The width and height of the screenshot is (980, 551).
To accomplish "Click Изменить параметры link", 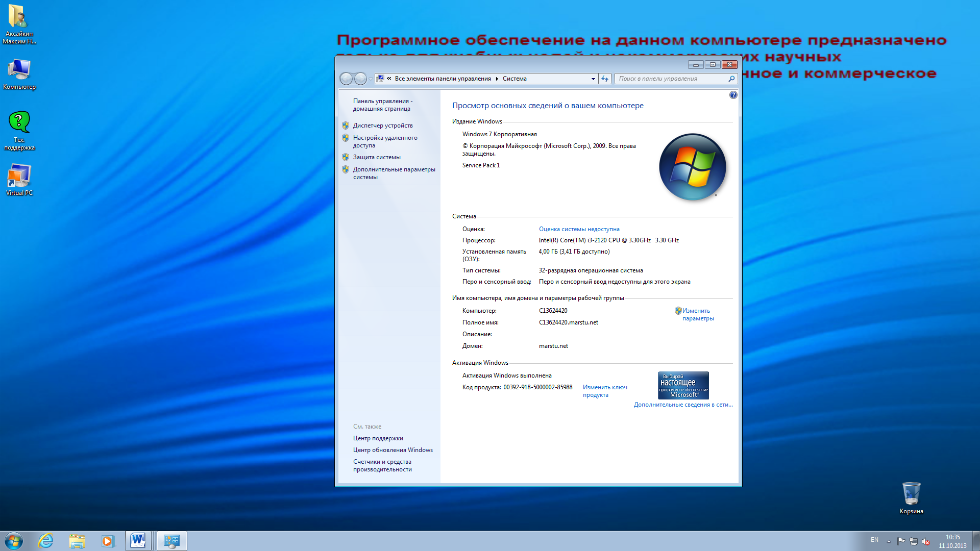I will [x=698, y=315].
